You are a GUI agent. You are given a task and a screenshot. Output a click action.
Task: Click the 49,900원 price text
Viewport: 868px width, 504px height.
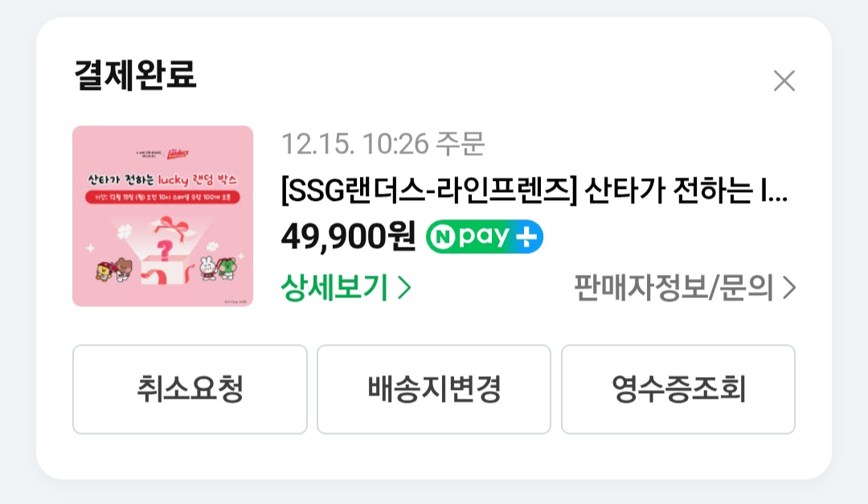coord(348,237)
